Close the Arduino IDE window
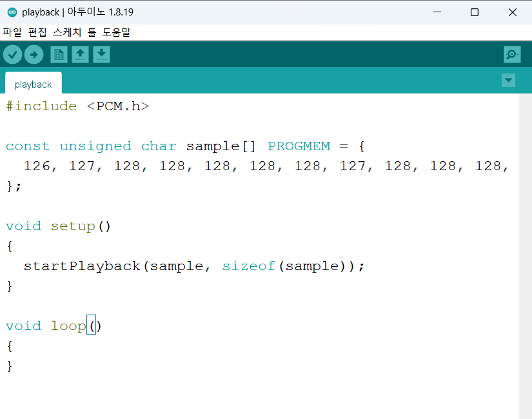Image resolution: width=532 pixels, height=419 pixels. coord(512,12)
